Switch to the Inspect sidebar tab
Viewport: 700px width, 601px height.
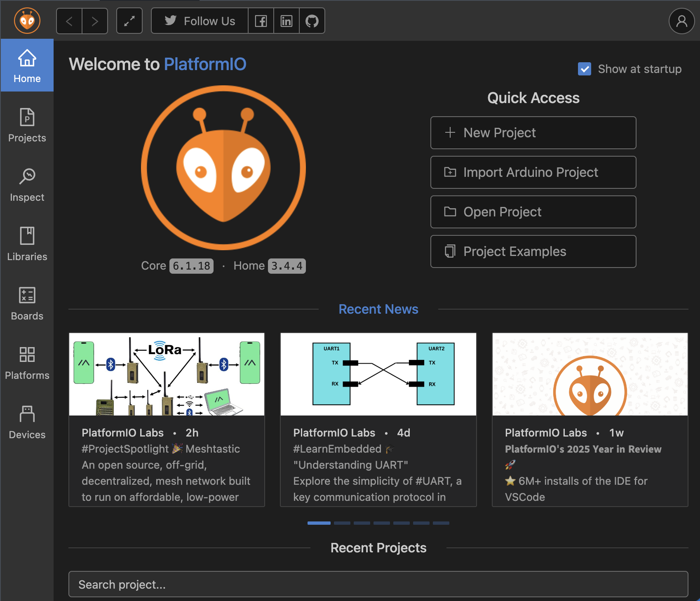click(27, 185)
